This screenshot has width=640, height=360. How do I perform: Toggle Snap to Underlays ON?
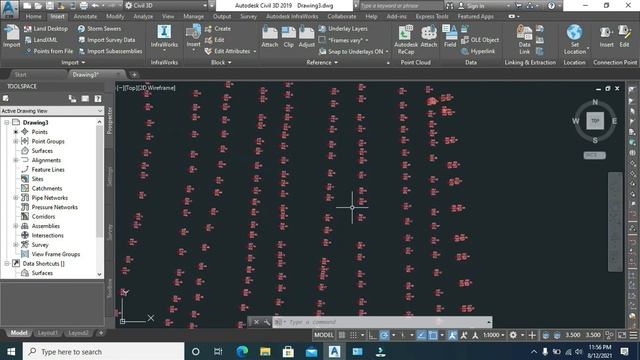[x=351, y=51]
